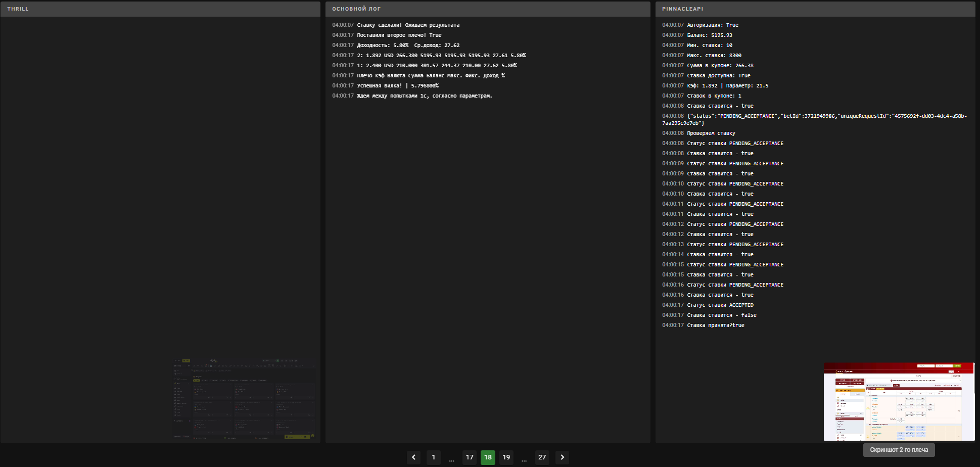Screen dimensions: 980x467
Task: Go to previous page arrow
Action: pos(413,457)
